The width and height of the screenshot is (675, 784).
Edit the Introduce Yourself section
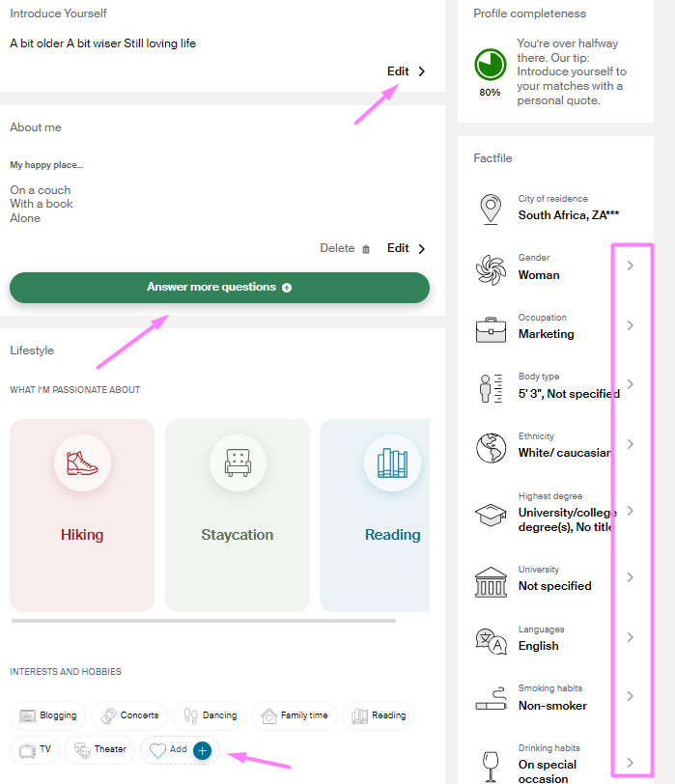(406, 71)
